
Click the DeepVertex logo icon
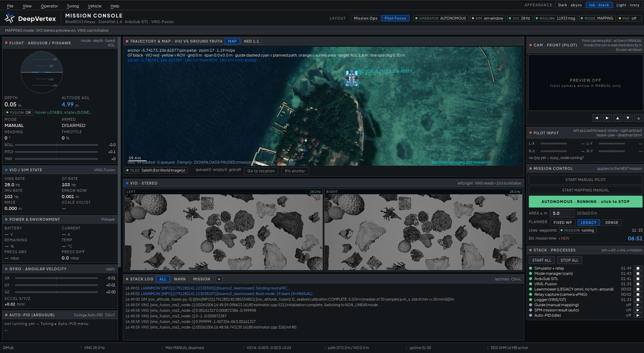pyautogui.click(x=9, y=18)
